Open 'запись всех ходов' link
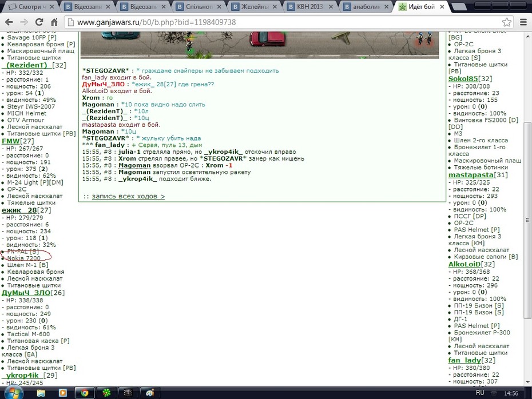The height and width of the screenshot is (399, 532). coord(128,196)
